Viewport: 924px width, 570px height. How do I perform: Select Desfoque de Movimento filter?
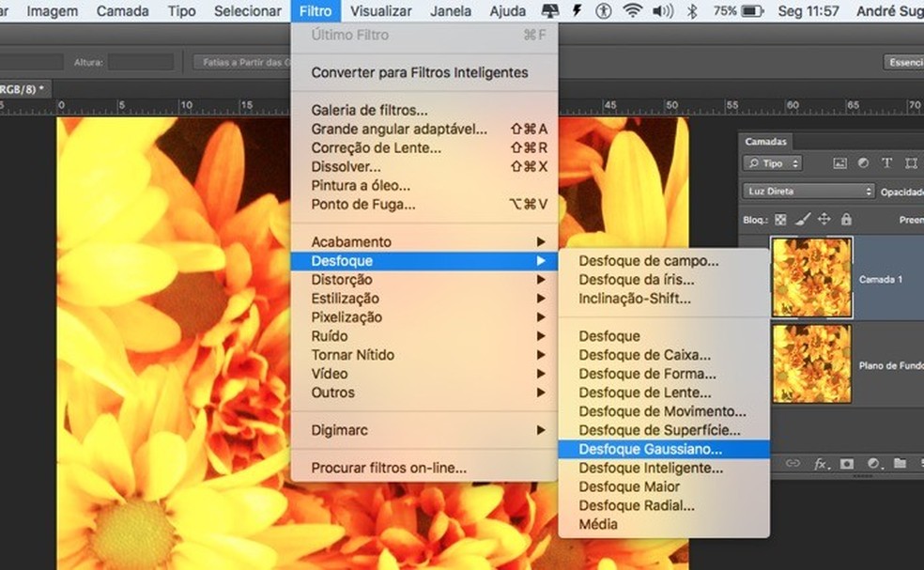click(x=664, y=411)
